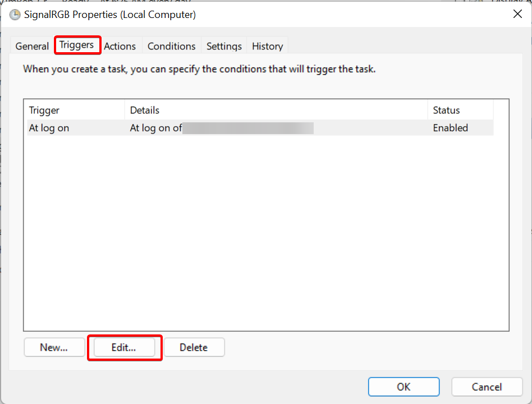
Task: Show the Settings tab
Action: tap(224, 46)
